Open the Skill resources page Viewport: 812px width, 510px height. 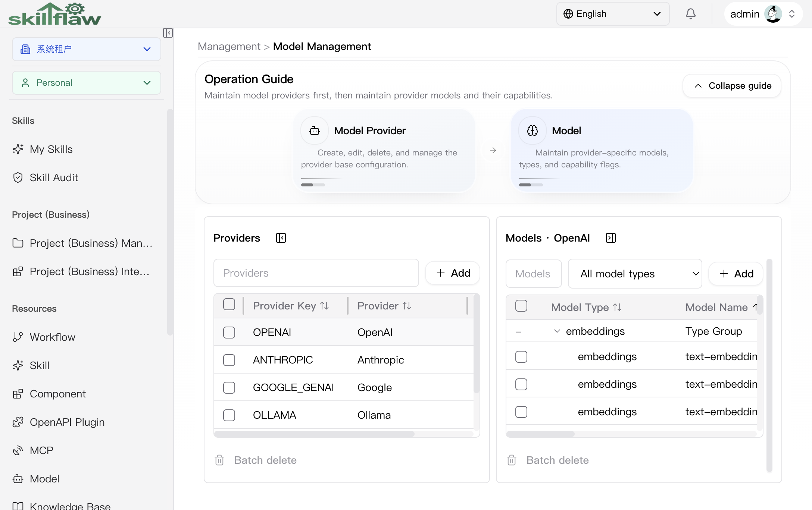coord(40,365)
